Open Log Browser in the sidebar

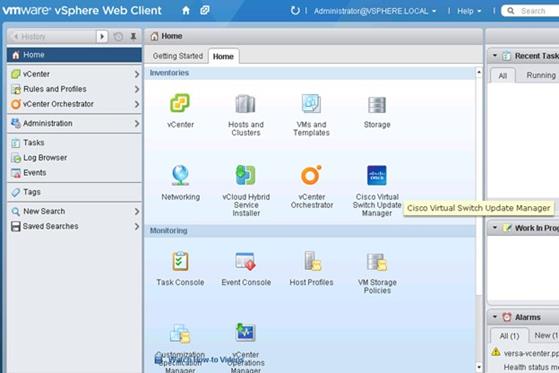(x=74, y=158)
